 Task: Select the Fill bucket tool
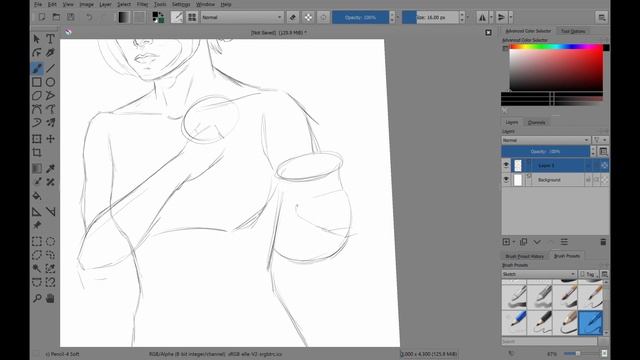point(37,196)
